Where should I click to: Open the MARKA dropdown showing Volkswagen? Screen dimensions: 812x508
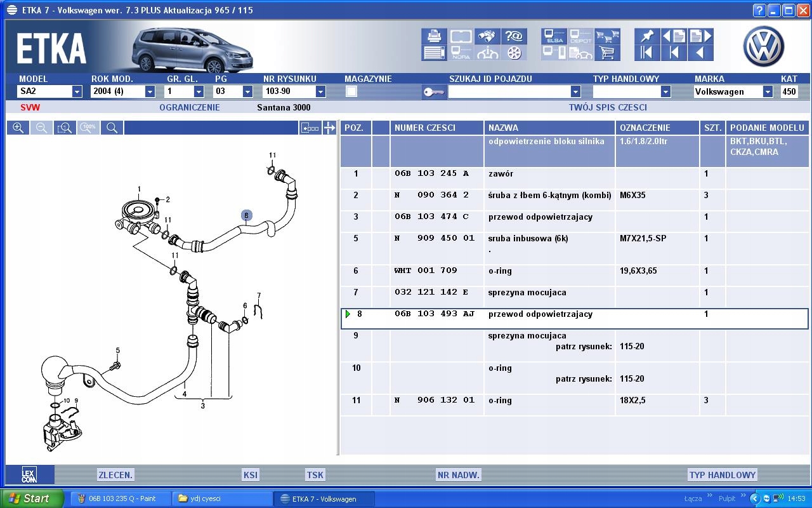pyautogui.click(x=768, y=91)
